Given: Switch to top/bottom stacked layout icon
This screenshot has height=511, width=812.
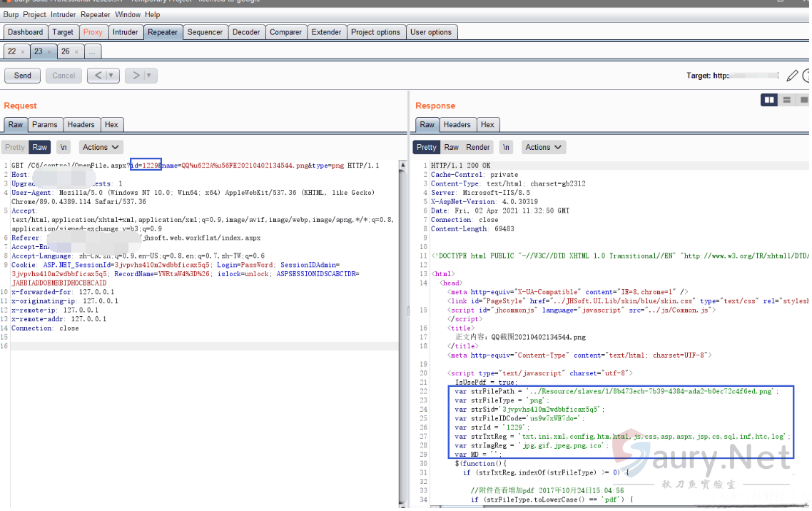Looking at the screenshot, I should tap(787, 100).
